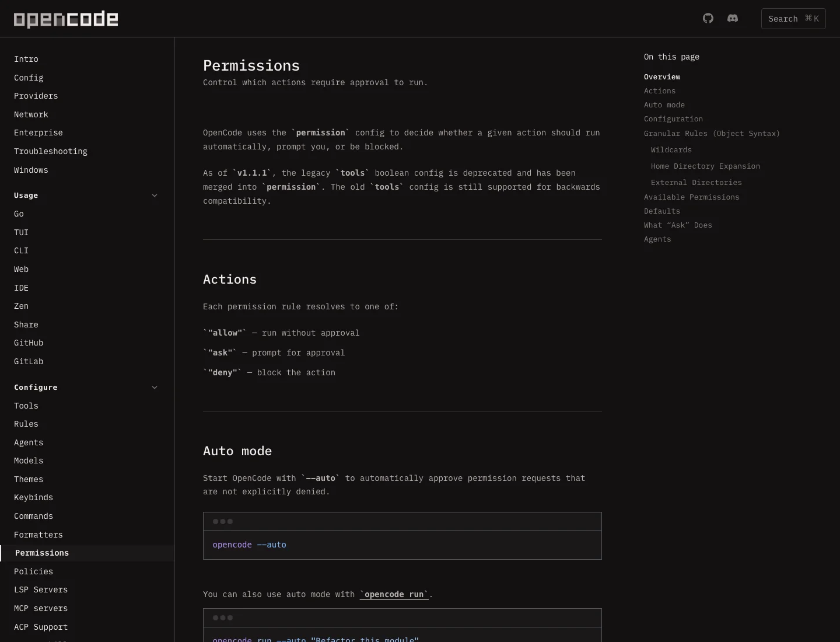The height and width of the screenshot is (642, 840).
Task: Click the "deny" — block the action line
Action: pyautogui.click(x=269, y=372)
